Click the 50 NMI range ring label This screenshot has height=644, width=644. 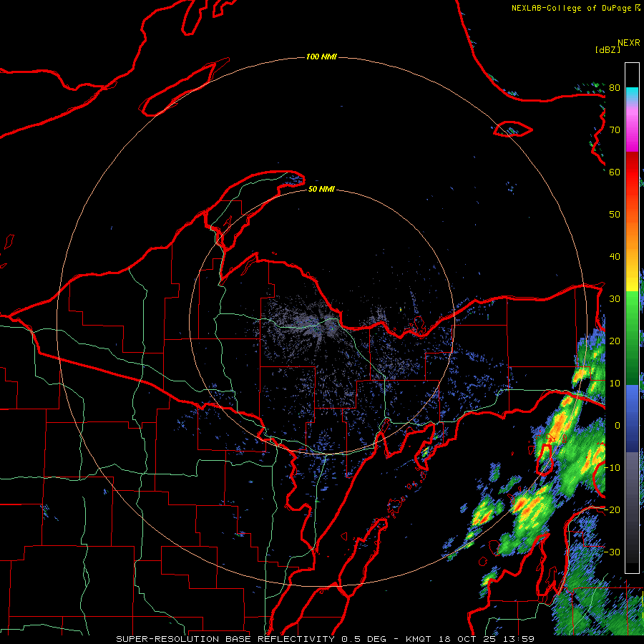(x=321, y=189)
